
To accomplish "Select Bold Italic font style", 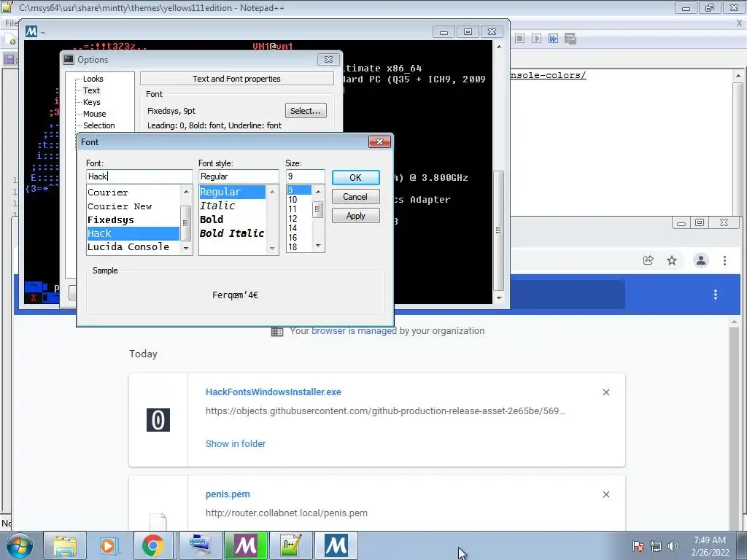I will 232,233.
